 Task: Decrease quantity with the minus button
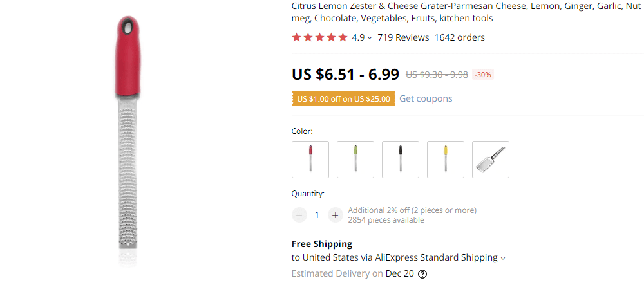(x=299, y=215)
